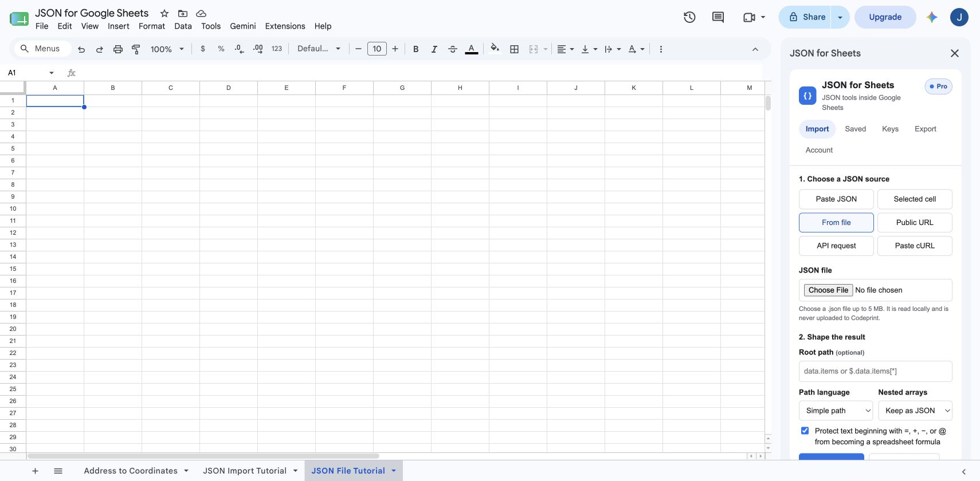980x481 pixels.
Task: Open zoom level dropdown
Action: click(x=167, y=49)
